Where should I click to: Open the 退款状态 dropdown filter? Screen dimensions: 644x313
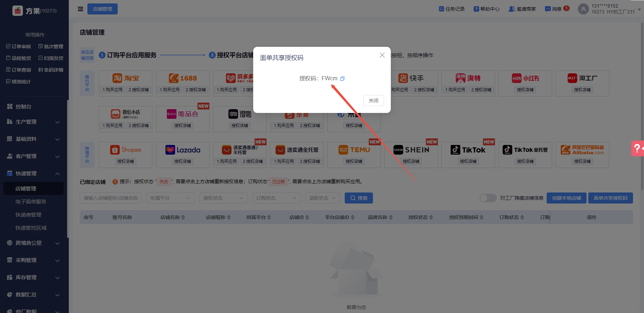pos(323,198)
